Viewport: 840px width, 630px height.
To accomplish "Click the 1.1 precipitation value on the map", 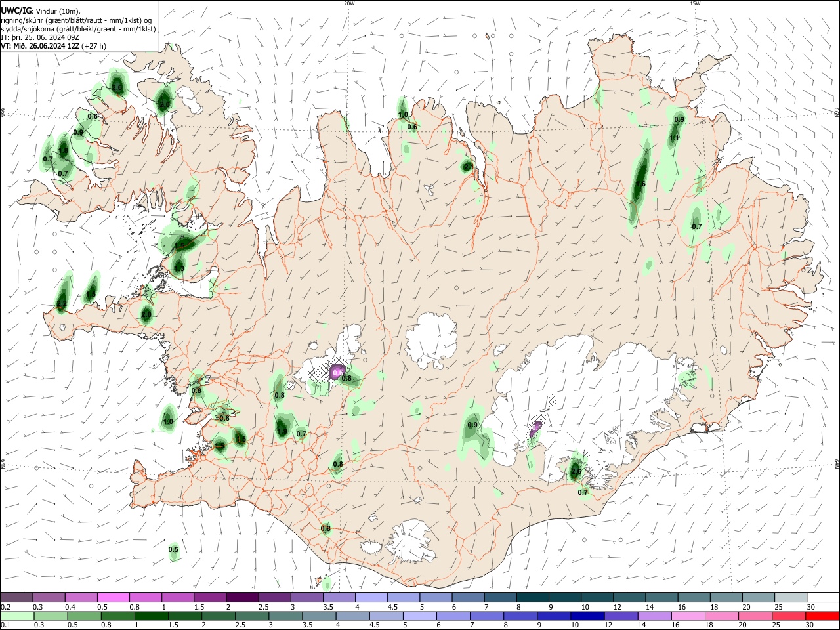I will (x=674, y=138).
